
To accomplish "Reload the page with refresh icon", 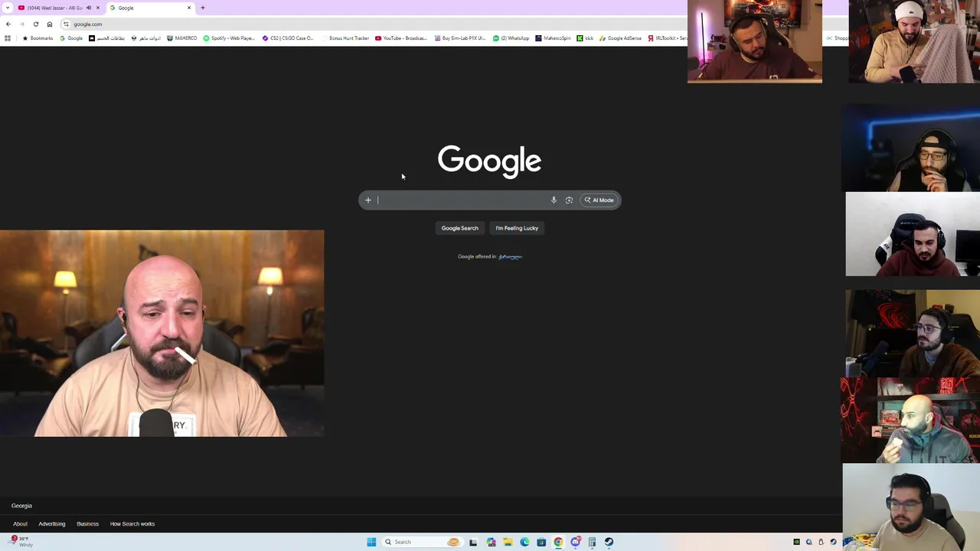I will [36, 24].
